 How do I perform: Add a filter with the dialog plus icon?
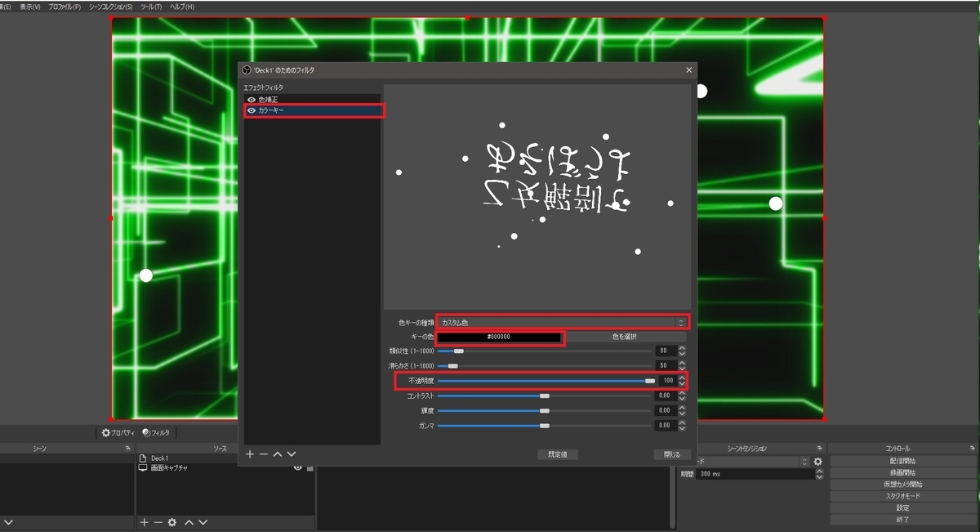(x=251, y=454)
